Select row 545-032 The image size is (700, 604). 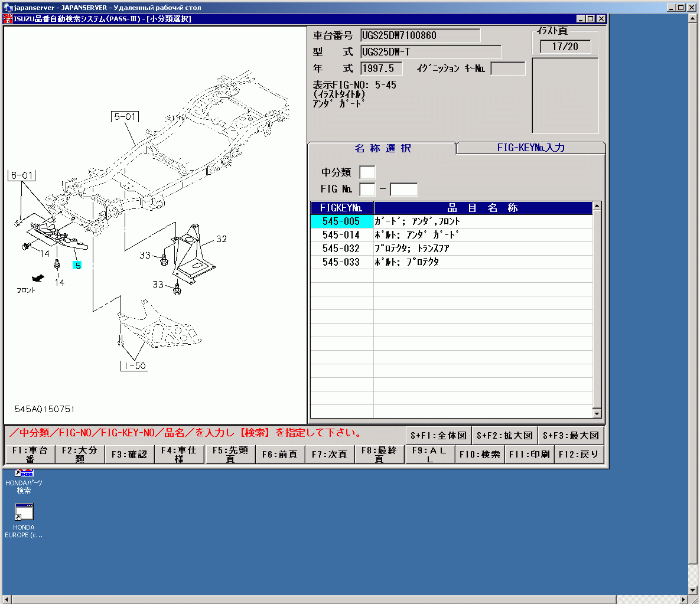451,249
